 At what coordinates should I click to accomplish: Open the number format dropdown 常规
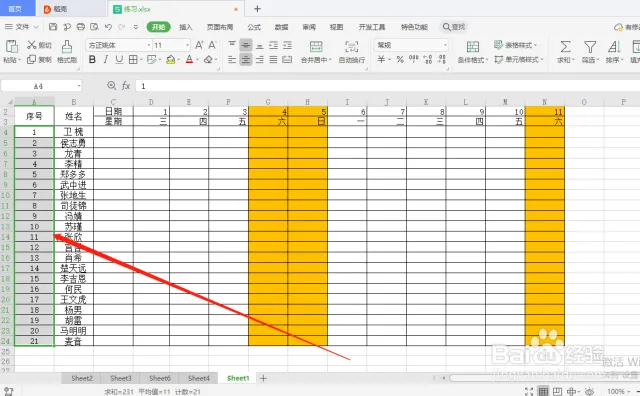point(411,45)
